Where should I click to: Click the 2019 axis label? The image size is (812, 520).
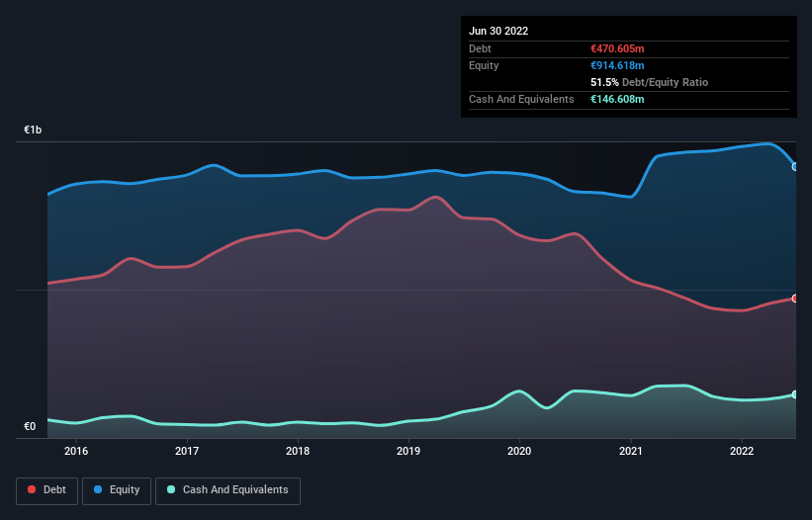point(408,451)
